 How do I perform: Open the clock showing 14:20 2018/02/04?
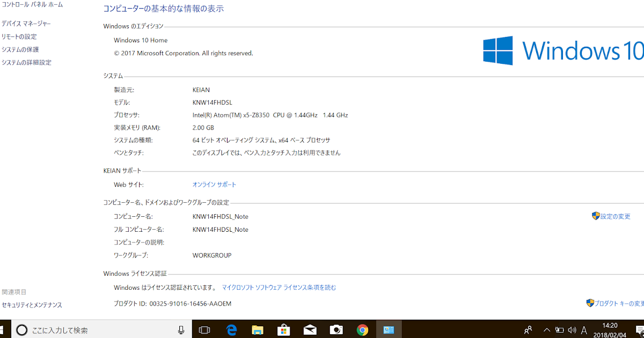point(611,330)
